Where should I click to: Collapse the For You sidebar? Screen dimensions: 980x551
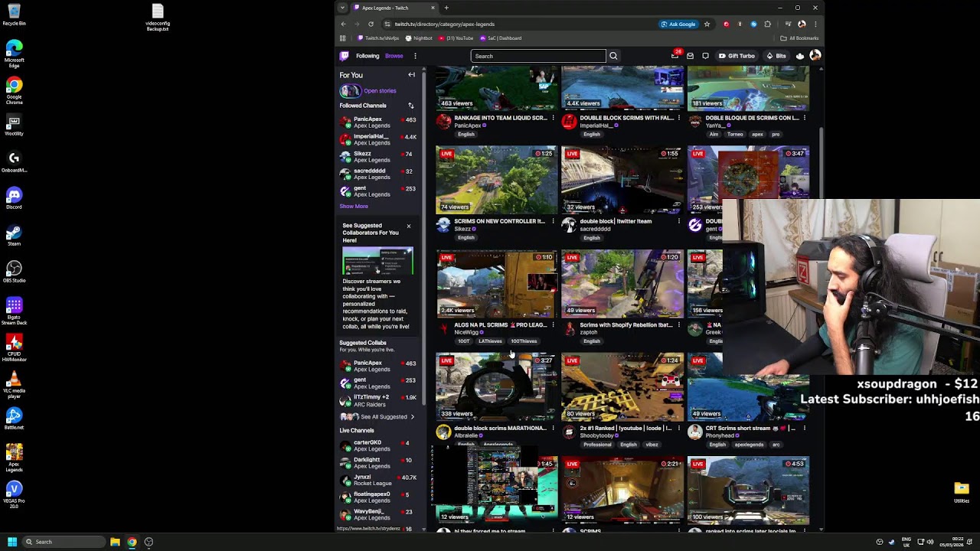pos(411,75)
